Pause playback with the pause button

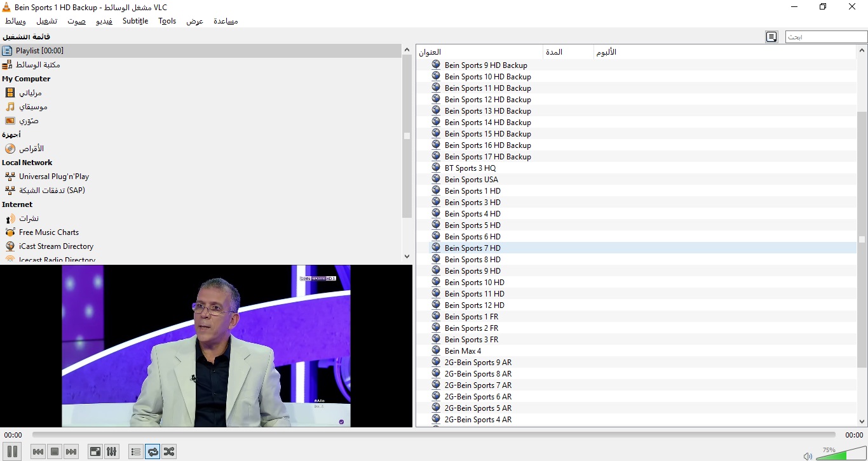12,451
